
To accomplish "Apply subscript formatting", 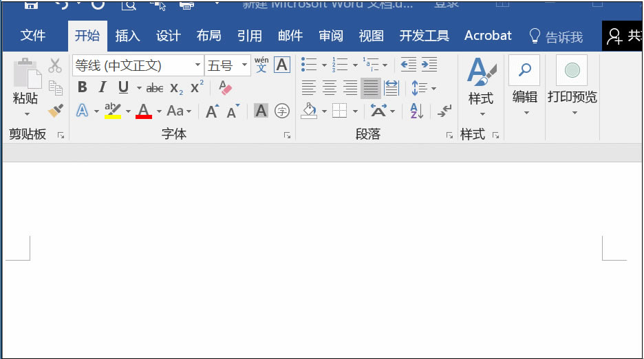I will pos(176,88).
